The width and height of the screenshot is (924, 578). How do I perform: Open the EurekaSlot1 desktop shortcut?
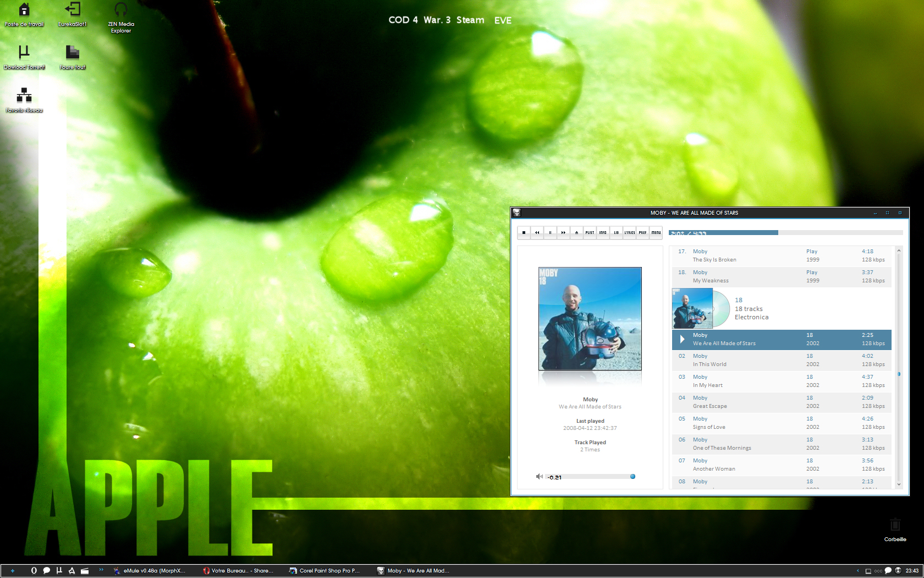(73, 15)
